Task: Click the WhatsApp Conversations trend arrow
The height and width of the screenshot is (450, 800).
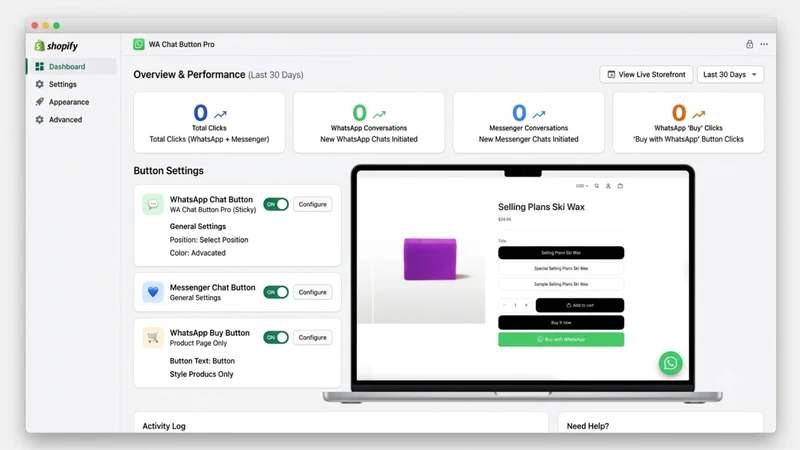Action: click(x=379, y=114)
